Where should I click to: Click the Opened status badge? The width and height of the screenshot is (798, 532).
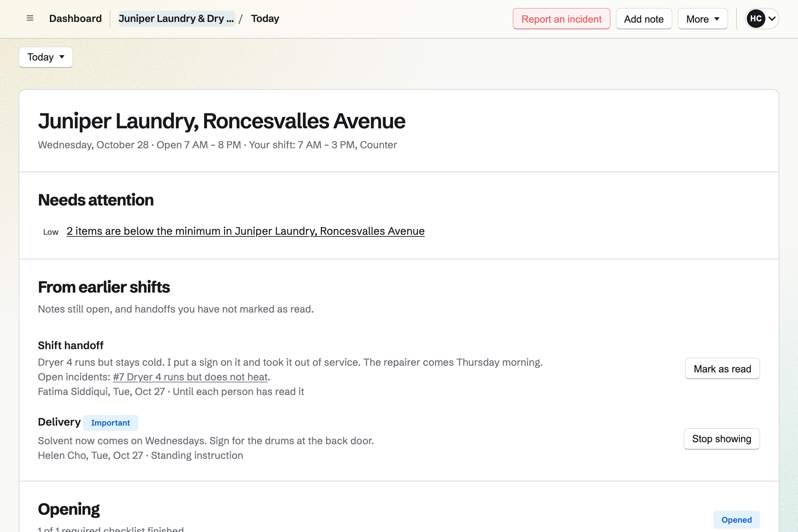click(x=736, y=519)
